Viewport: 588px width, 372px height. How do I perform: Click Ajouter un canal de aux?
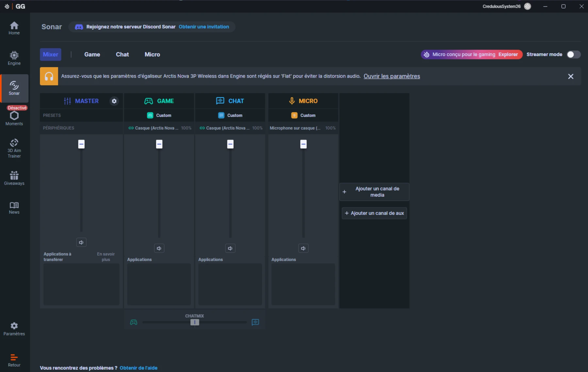click(x=374, y=213)
